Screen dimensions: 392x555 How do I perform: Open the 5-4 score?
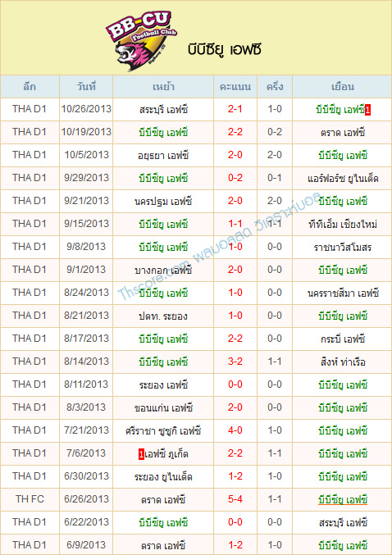(x=235, y=499)
